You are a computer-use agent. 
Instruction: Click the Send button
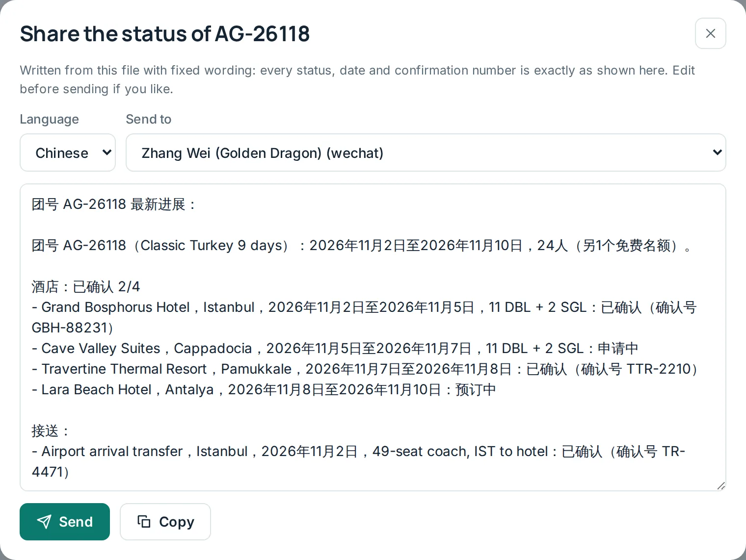pos(65,522)
